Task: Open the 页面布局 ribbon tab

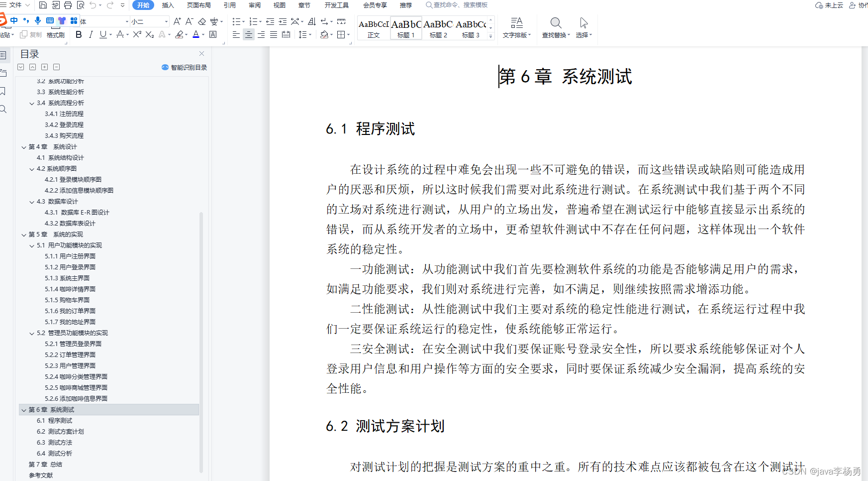Action: (x=199, y=5)
